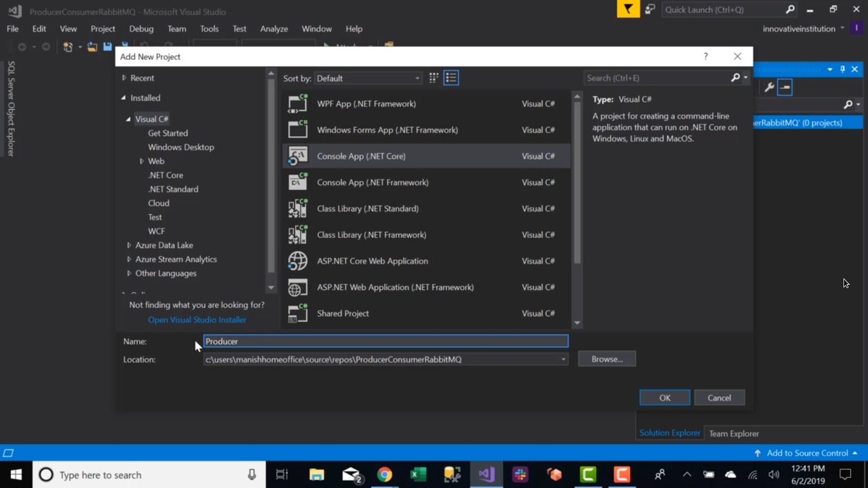Pin the Solution Explorer panel
The width and height of the screenshot is (868, 488).
coord(843,69)
